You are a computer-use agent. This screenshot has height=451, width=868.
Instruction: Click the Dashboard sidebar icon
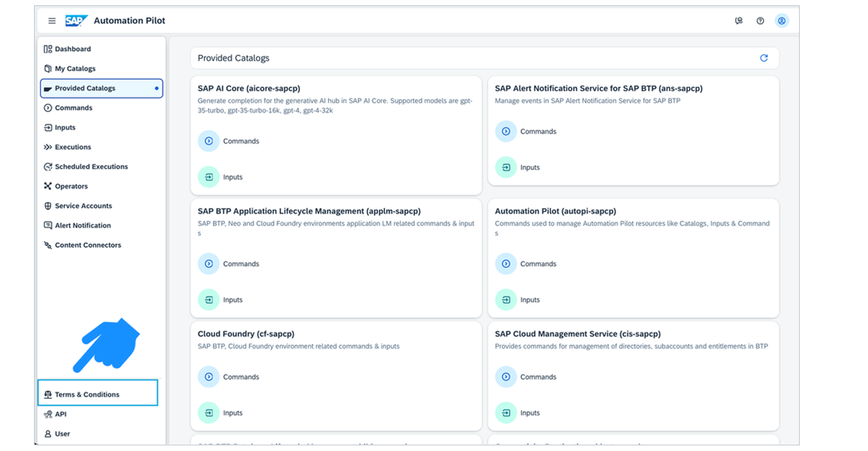point(48,49)
